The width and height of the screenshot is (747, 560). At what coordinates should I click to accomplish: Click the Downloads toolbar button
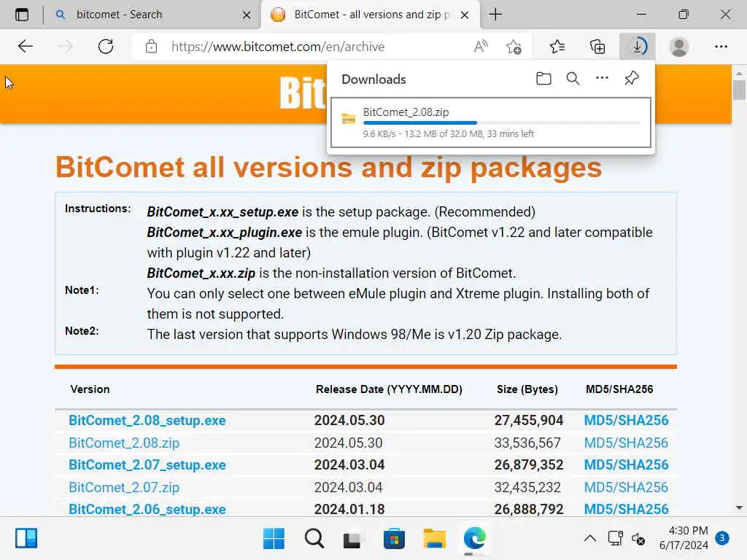tap(638, 47)
